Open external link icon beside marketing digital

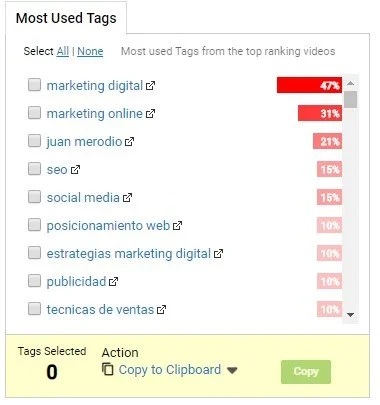click(150, 86)
